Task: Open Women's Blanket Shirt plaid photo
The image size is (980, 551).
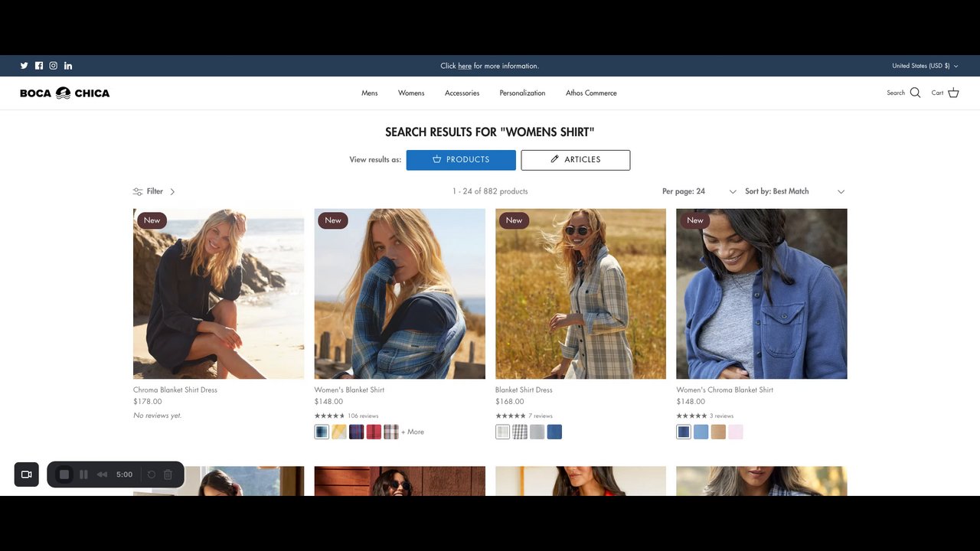Action: point(400,294)
